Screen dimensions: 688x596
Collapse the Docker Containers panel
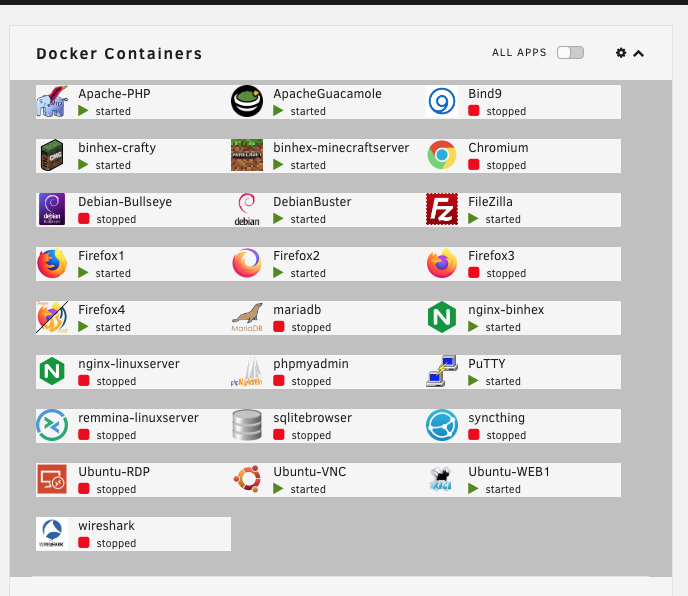click(x=638, y=54)
